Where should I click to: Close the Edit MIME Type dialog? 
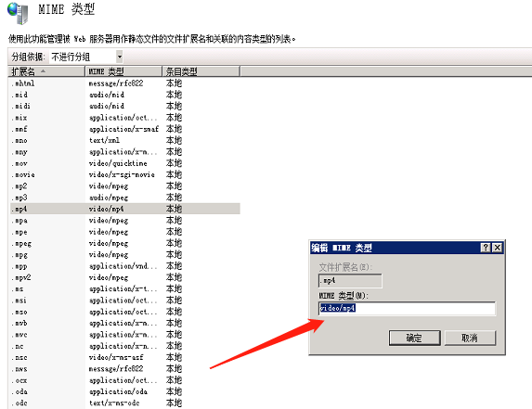pyautogui.click(x=497, y=248)
